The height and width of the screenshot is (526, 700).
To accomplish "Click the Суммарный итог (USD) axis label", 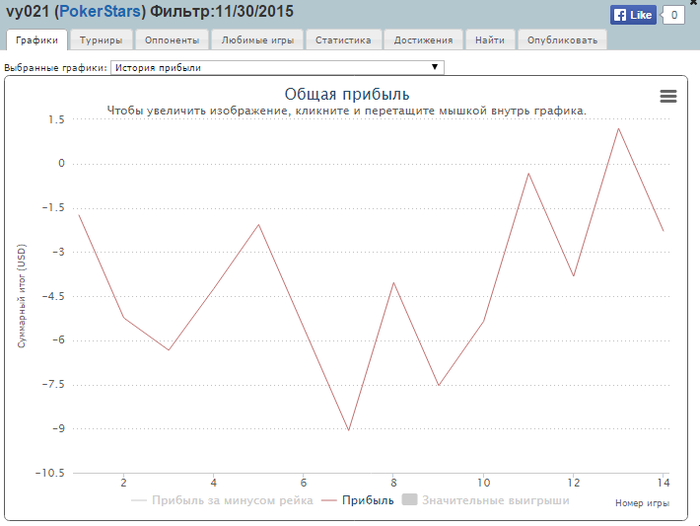I will pos(22,296).
